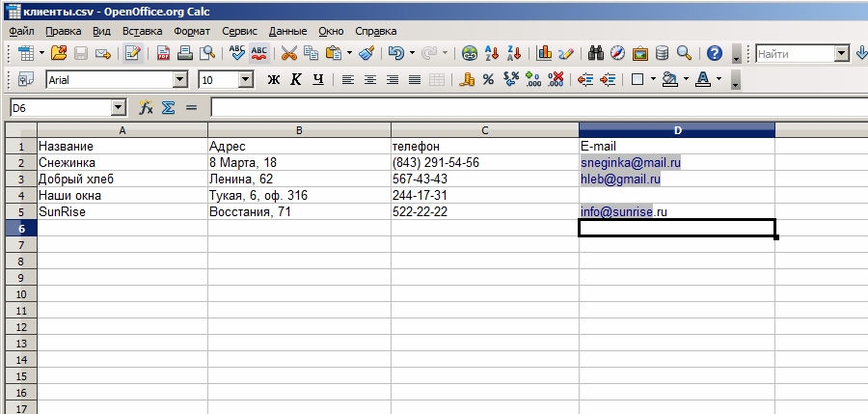Open the Формат menu

pyautogui.click(x=192, y=31)
